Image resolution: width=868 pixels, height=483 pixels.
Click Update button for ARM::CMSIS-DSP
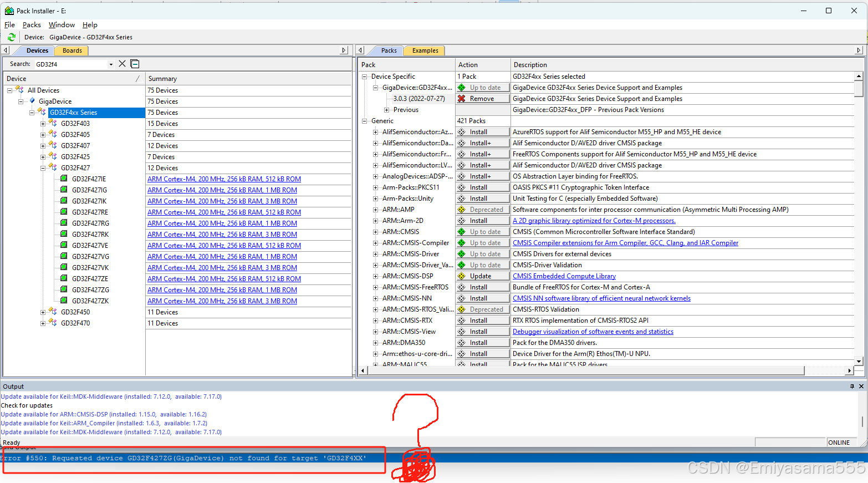click(x=482, y=276)
